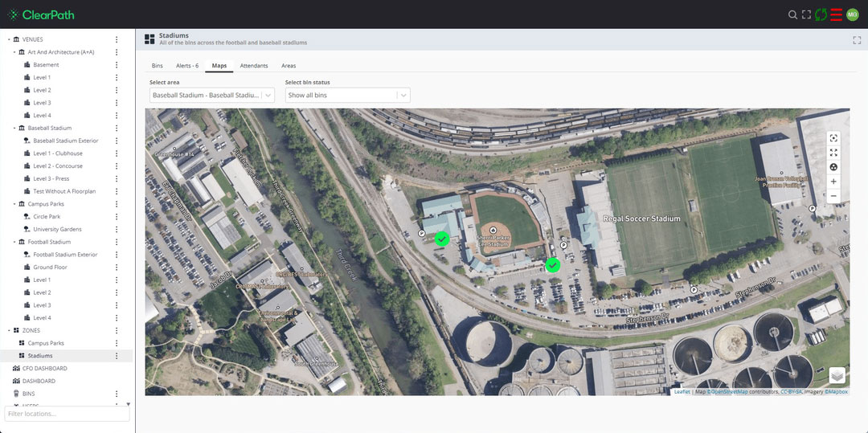Collapse the ZONES tree section
This screenshot has width=868, height=433.
click(10, 330)
